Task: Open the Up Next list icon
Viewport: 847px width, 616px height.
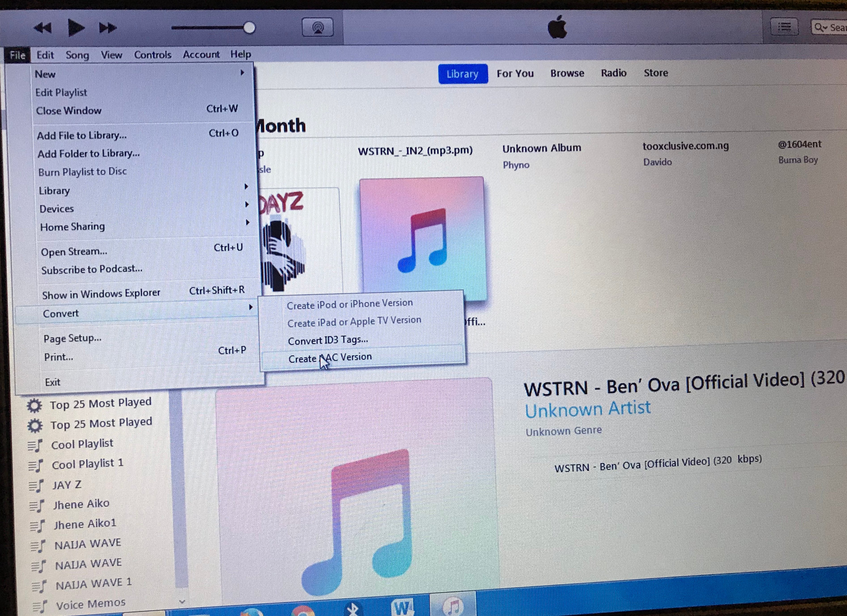Action: coord(784,27)
